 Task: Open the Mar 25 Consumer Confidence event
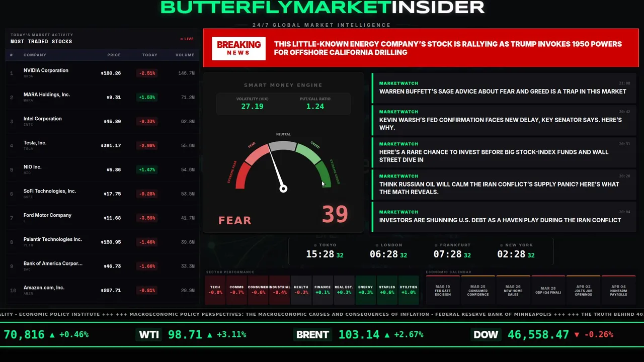pyautogui.click(x=478, y=290)
